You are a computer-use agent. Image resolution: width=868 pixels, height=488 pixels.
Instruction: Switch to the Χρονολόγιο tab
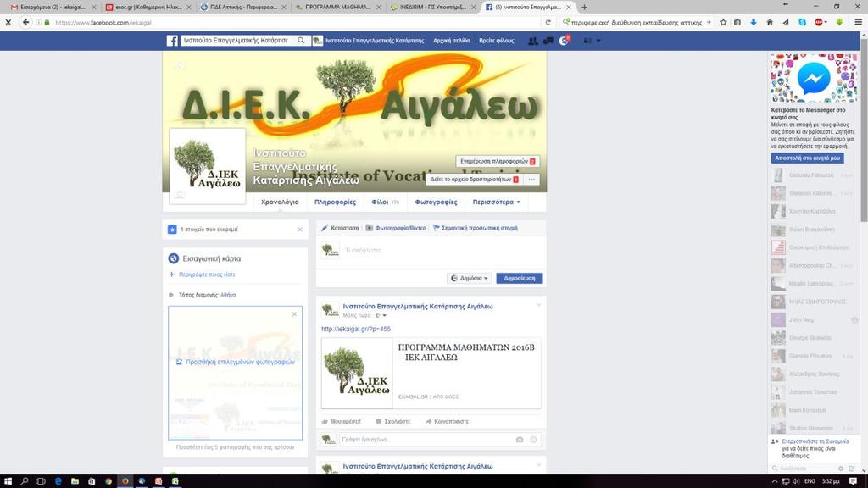280,202
